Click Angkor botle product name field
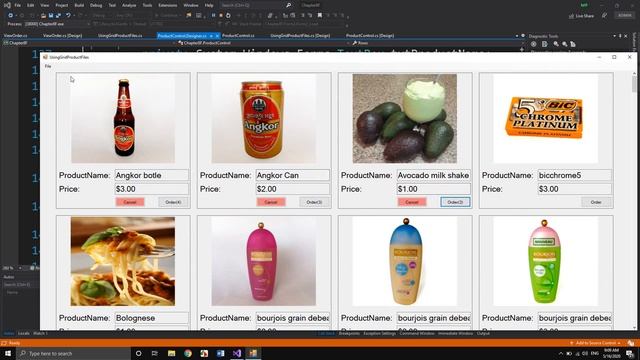640x360 pixels. click(151, 175)
